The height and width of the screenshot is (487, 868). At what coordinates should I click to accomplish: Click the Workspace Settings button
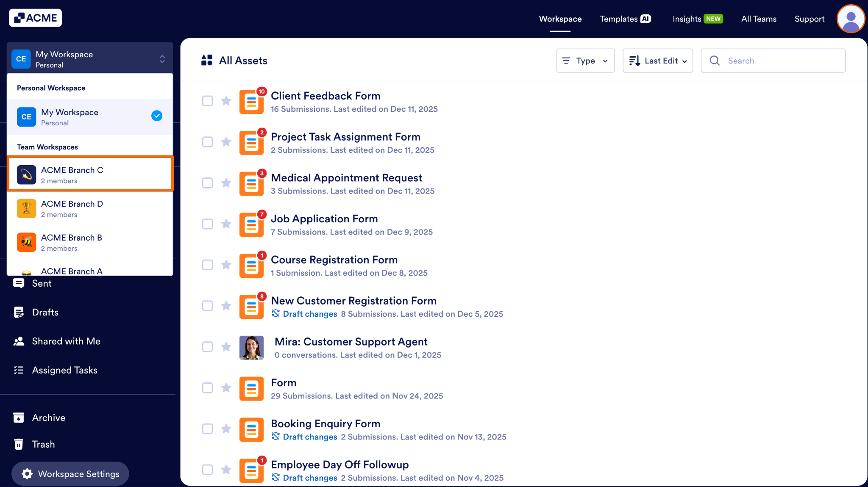coord(70,474)
